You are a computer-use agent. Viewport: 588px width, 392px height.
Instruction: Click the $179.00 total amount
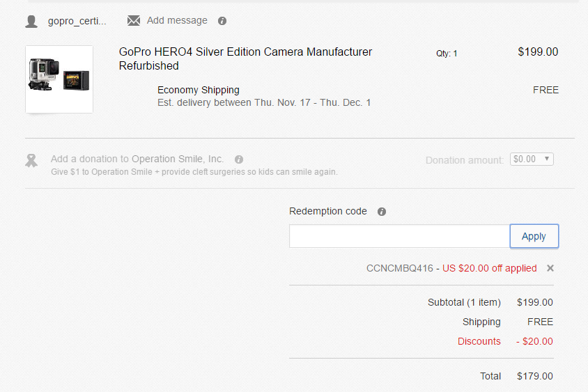[x=534, y=376]
